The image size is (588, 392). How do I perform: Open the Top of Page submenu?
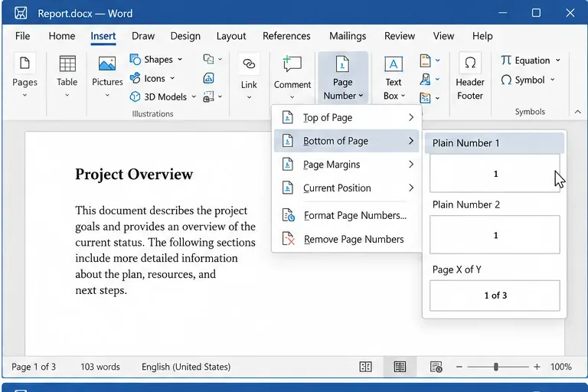[x=347, y=117]
